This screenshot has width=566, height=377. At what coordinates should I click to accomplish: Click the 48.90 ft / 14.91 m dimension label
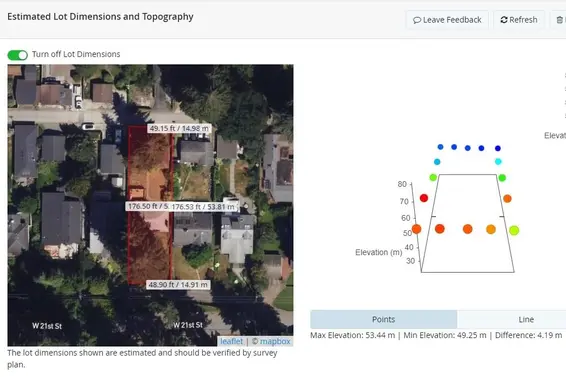click(x=178, y=285)
